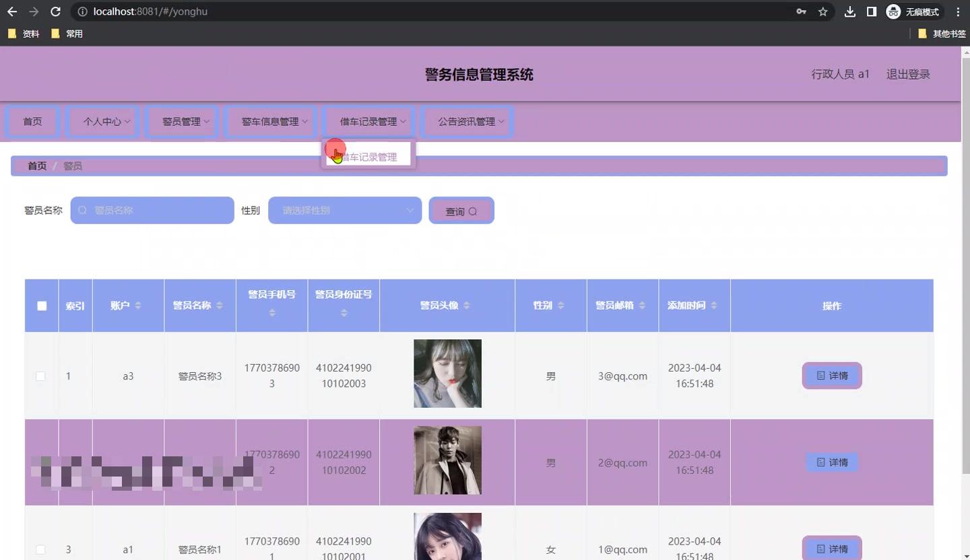Focus the 警员名称 search input field
Viewport: 970px width, 560px height.
152,211
